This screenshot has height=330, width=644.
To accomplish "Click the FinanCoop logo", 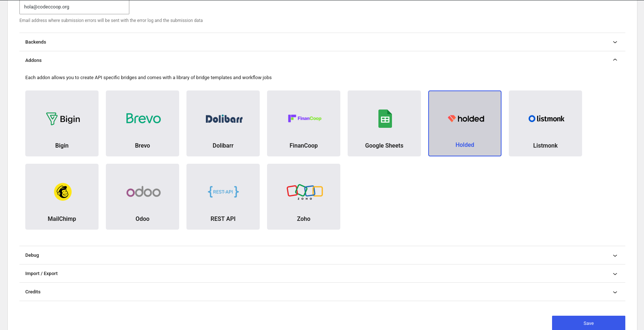I will [x=304, y=118].
